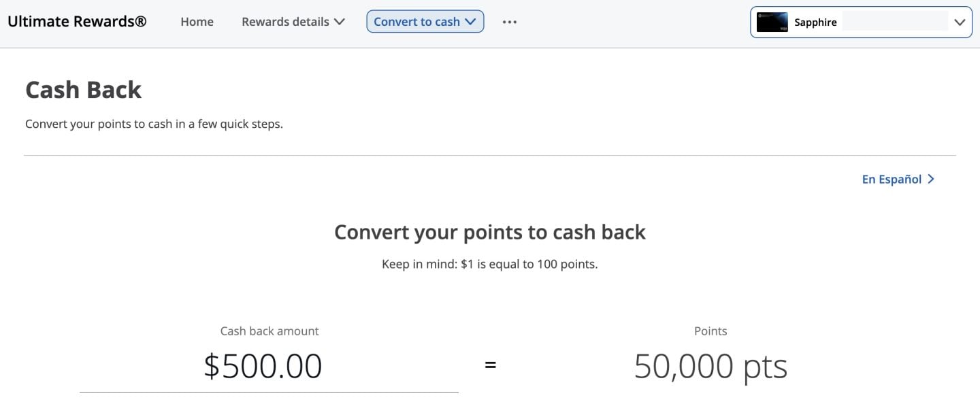980x402 pixels.
Task: Click the '$1 is equal to 100 points' note
Action: pos(489,264)
